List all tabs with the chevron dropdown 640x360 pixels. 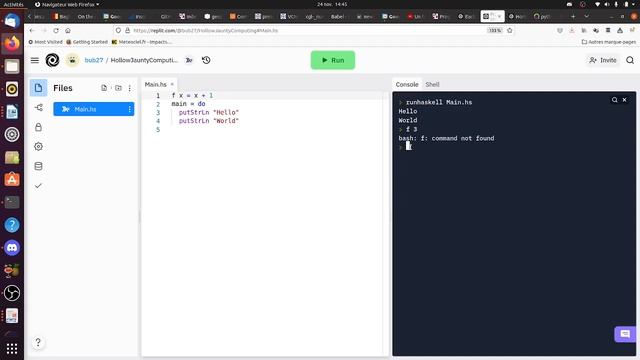[x=587, y=16]
